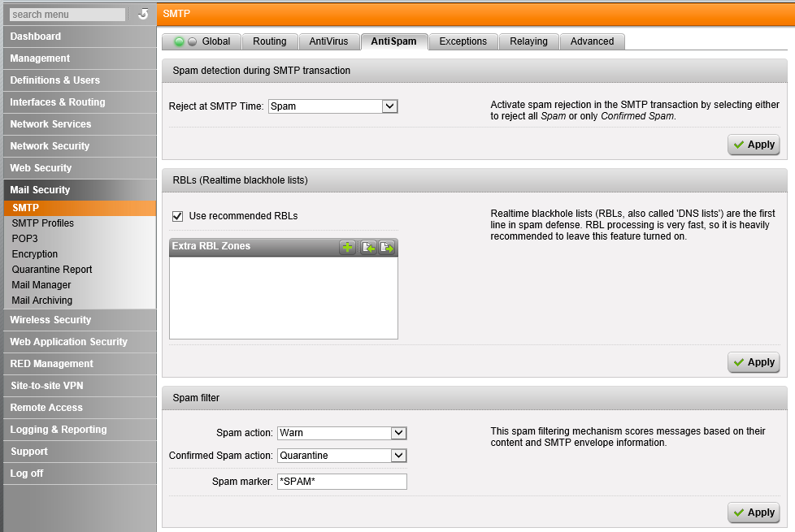
Task: Open Quarantine Report submenu item
Action: 80,270
